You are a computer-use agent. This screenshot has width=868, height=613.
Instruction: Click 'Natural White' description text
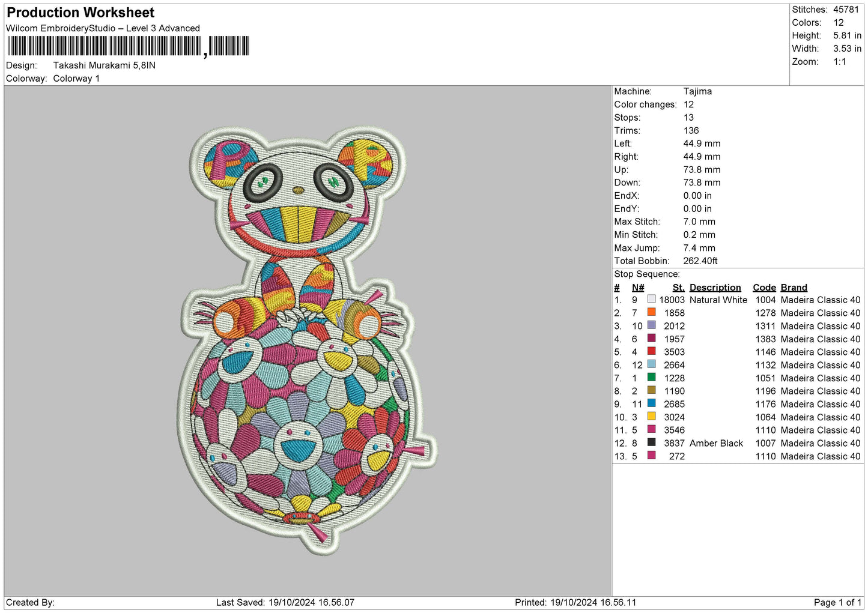point(718,300)
